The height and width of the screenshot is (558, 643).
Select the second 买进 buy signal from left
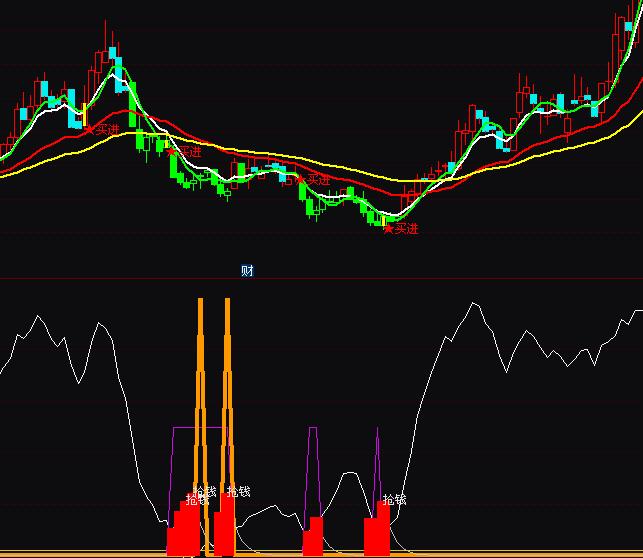pyautogui.click(x=171, y=151)
